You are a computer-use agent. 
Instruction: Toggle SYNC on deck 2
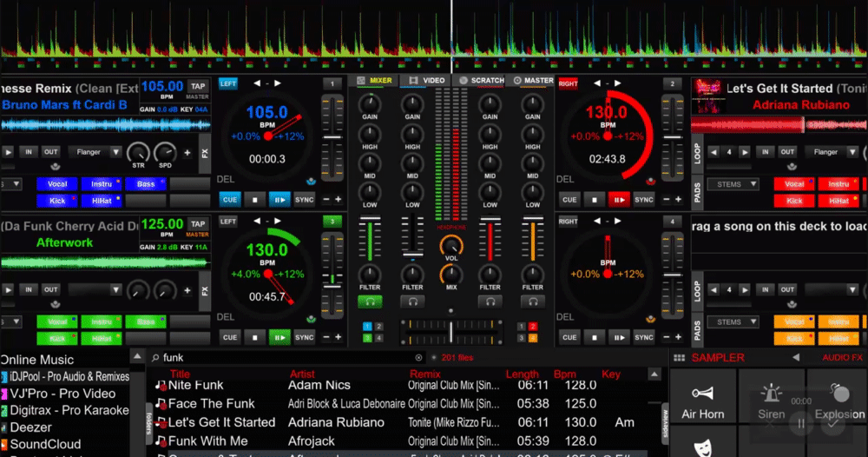(644, 200)
